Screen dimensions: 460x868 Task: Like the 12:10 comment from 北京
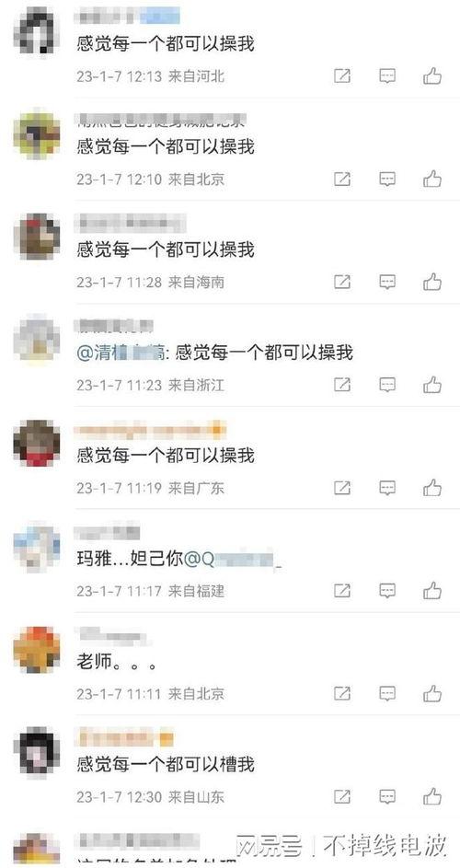pyautogui.click(x=432, y=179)
